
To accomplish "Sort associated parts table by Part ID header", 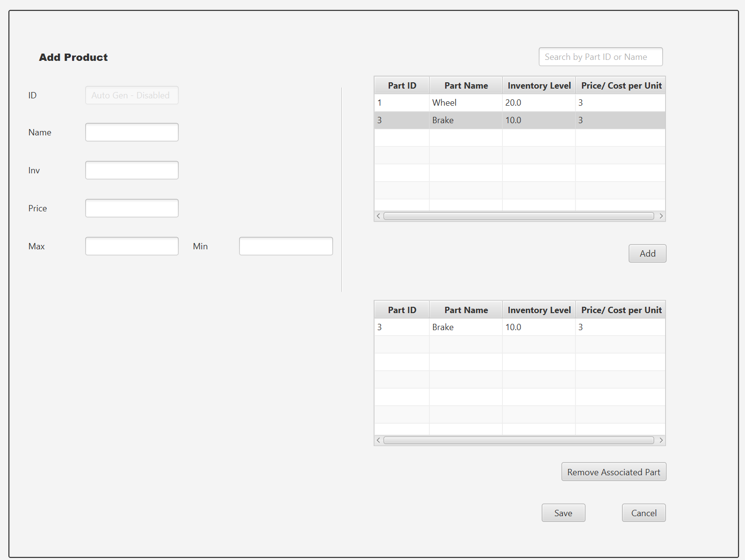I will (402, 310).
